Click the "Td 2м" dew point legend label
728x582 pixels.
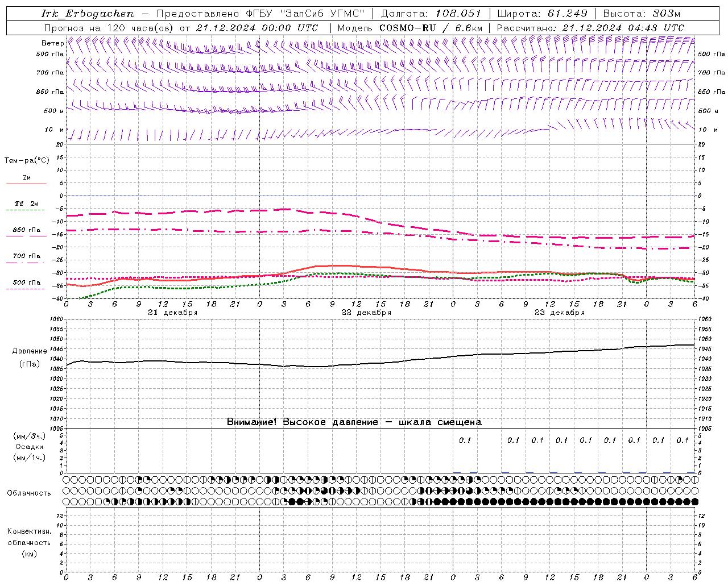pyautogui.click(x=27, y=203)
